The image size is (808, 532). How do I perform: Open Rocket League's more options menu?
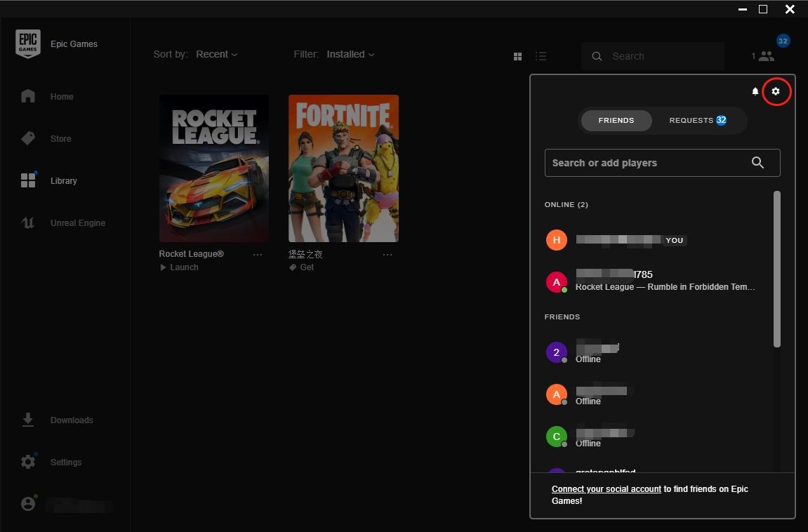[258, 254]
